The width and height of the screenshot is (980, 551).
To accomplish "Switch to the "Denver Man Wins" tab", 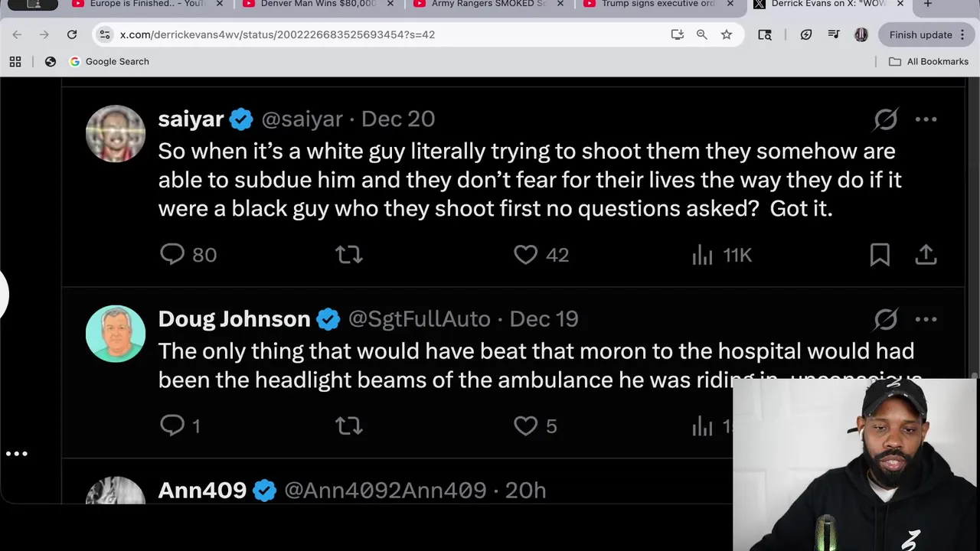I will (318, 5).
